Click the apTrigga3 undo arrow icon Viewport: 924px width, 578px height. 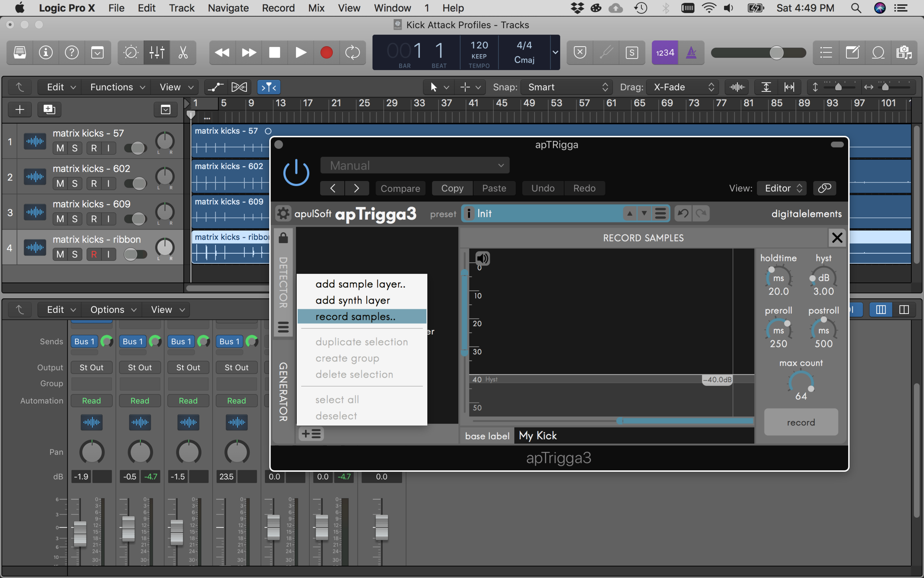tap(683, 213)
